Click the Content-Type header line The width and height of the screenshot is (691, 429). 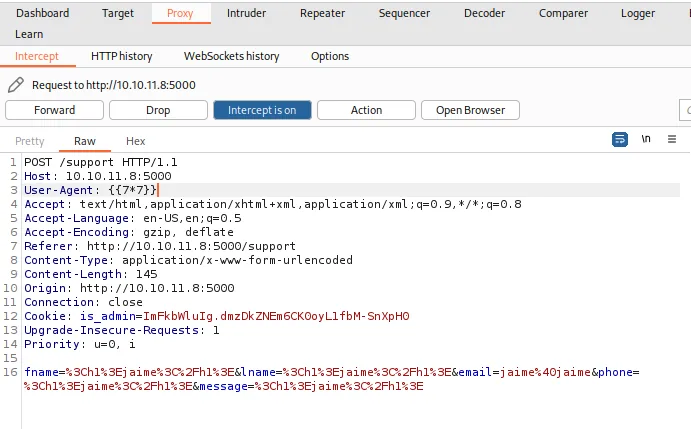coord(189,260)
